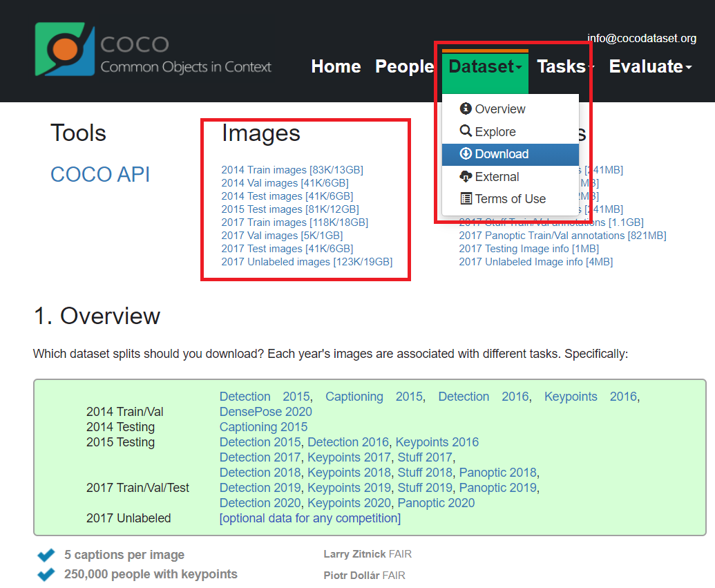Image resolution: width=715 pixels, height=588 pixels.
Task: Open 2017 Panoptic Train/Val annotations link
Action: point(562,236)
